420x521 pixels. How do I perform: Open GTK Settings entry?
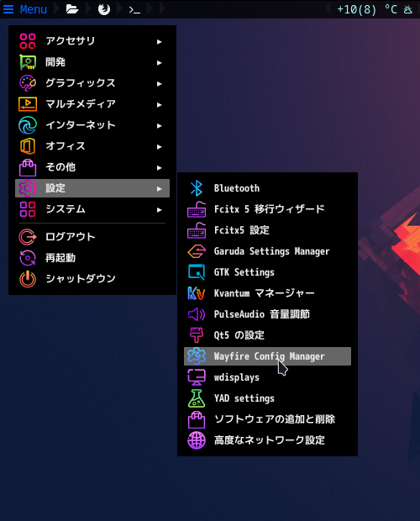coord(267,272)
